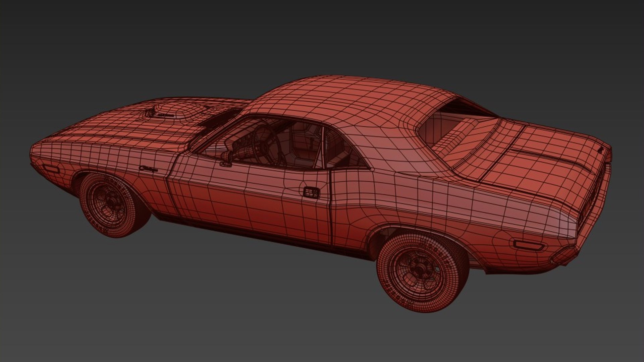Click the driver door handle
The height and width of the screenshot is (362, 644).
tap(312, 192)
